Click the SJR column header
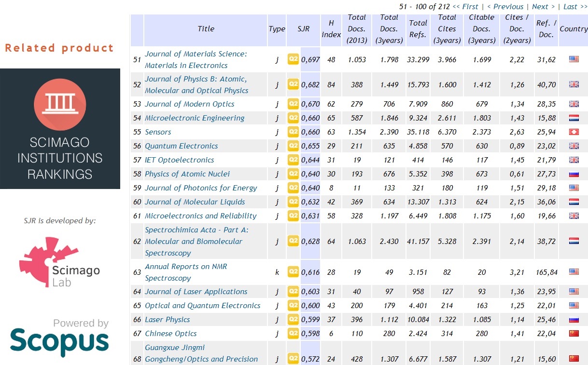 (x=304, y=29)
